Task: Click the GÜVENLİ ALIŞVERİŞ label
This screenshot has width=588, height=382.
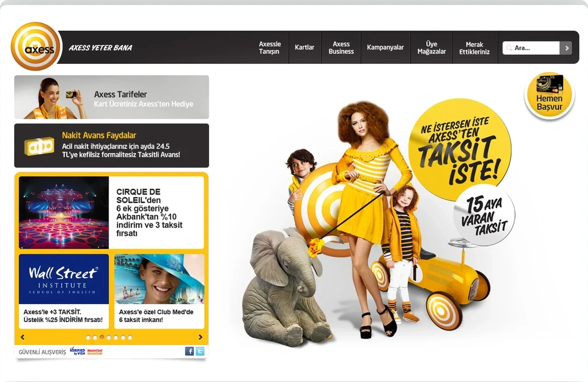Action: tap(42, 352)
